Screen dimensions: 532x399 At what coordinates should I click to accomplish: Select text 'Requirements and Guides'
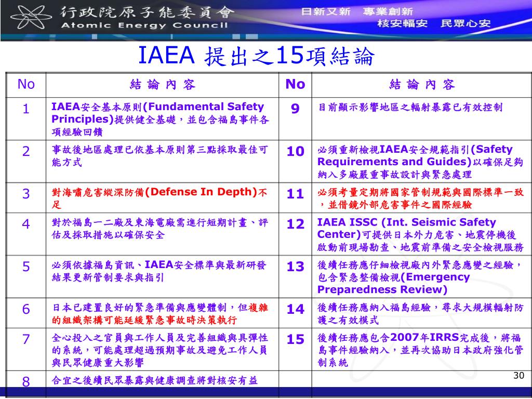[x=392, y=162]
